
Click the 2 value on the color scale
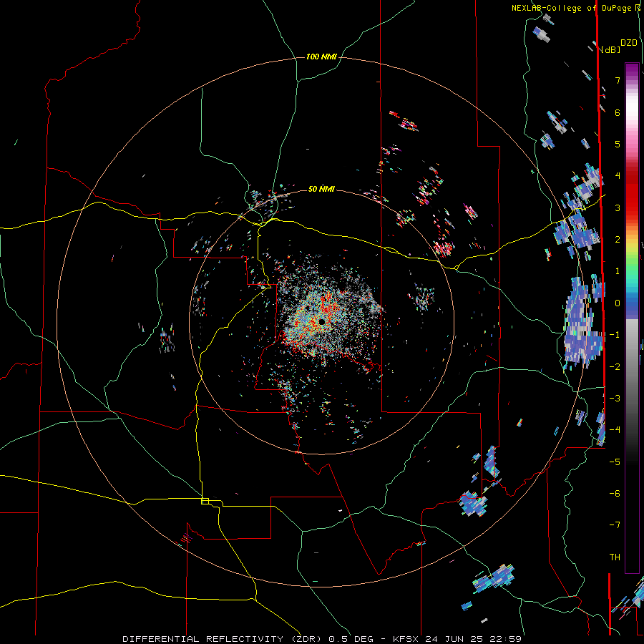618,240
